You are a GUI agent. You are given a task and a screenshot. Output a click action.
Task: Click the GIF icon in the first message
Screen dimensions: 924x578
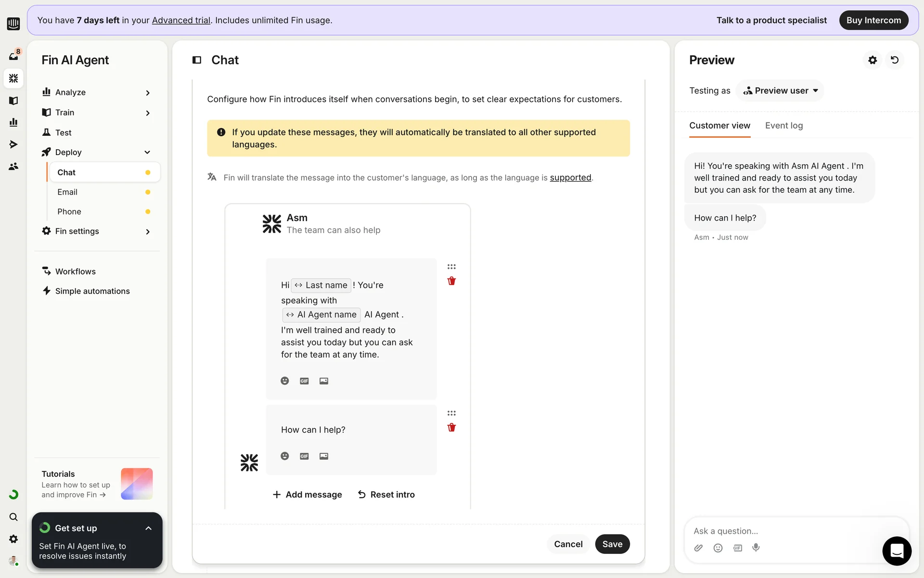[304, 381]
